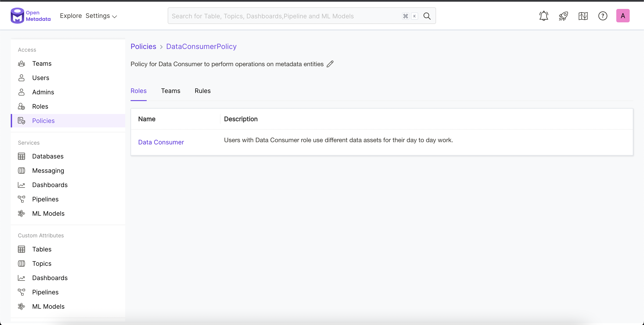
Task: Expand the Settings dropdown
Action: click(101, 16)
